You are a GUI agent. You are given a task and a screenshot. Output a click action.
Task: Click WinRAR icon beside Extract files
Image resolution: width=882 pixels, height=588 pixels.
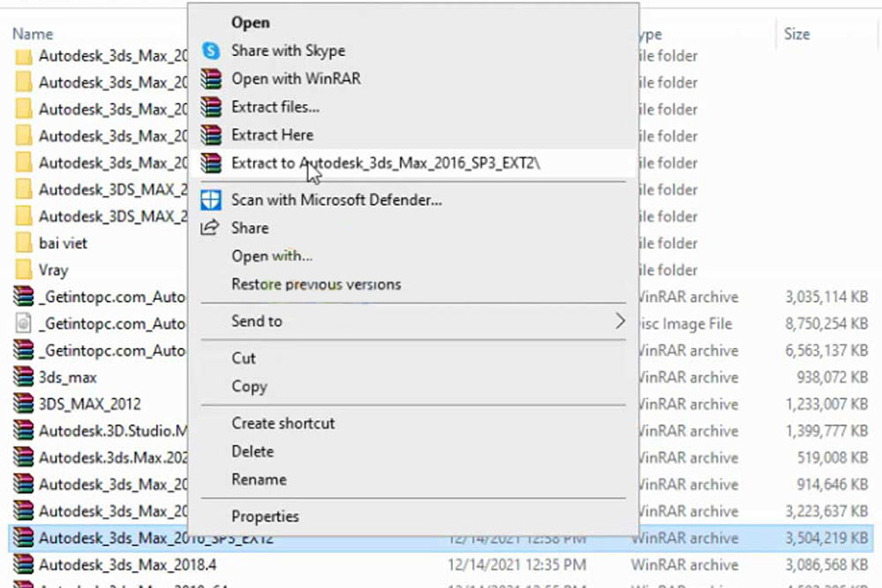pos(211,107)
